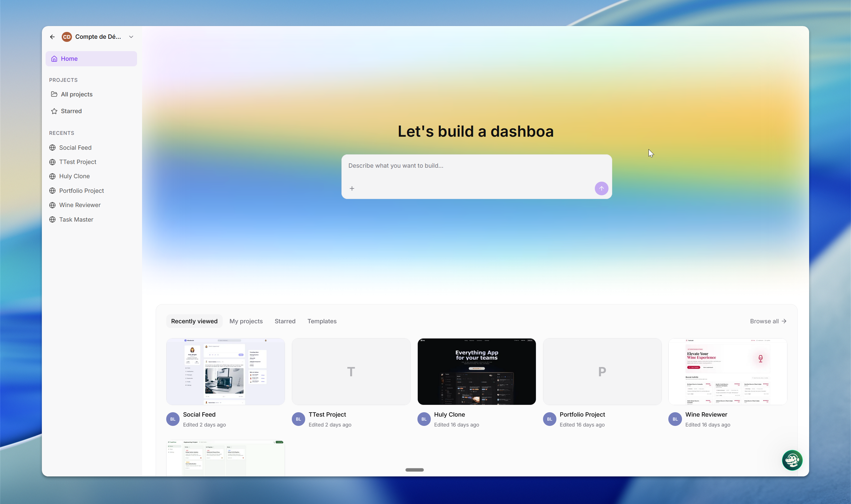Click globe icon next to TTest Project
This screenshot has width=851, height=504.
52,162
